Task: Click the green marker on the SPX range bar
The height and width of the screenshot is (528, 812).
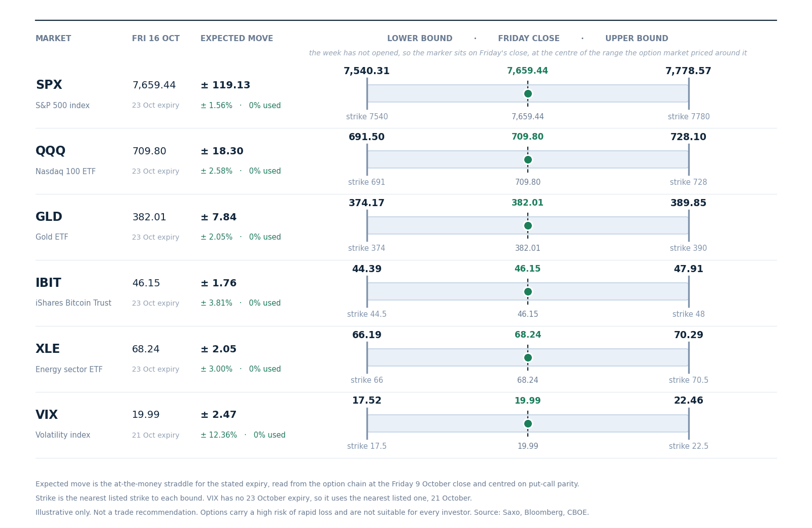Action: [528, 93]
